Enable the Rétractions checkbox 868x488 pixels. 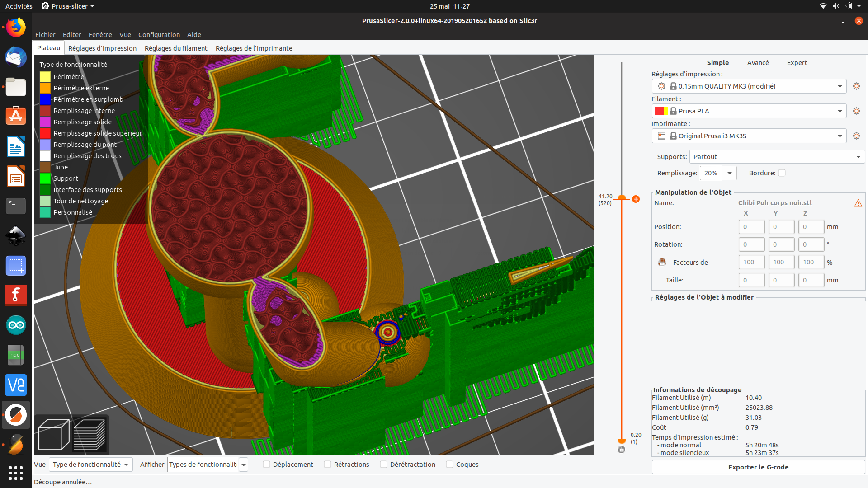click(x=327, y=464)
